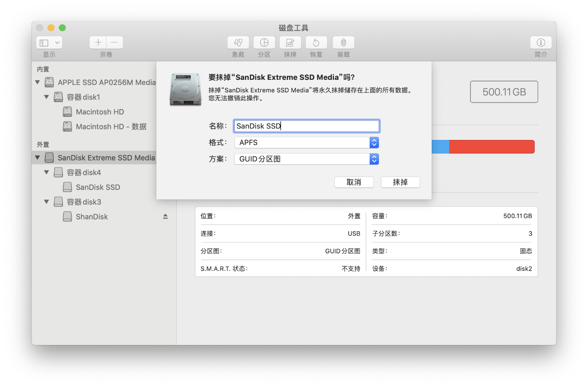The image size is (588, 387).
Task: Click the SanDisk Extreme SSD Media drive icon
Action: tap(49, 158)
